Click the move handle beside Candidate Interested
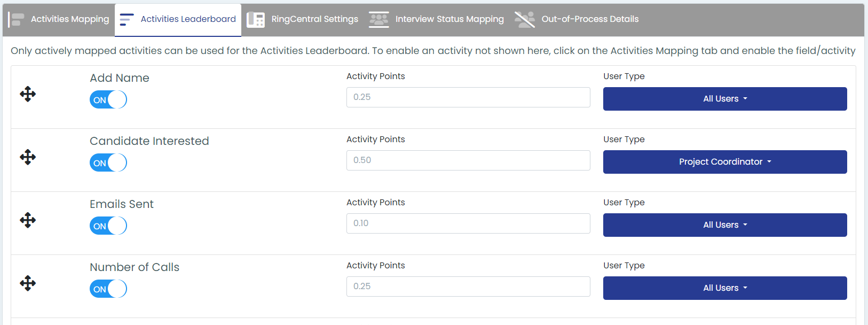Image resolution: width=868 pixels, height=325 pixels. 28,157
